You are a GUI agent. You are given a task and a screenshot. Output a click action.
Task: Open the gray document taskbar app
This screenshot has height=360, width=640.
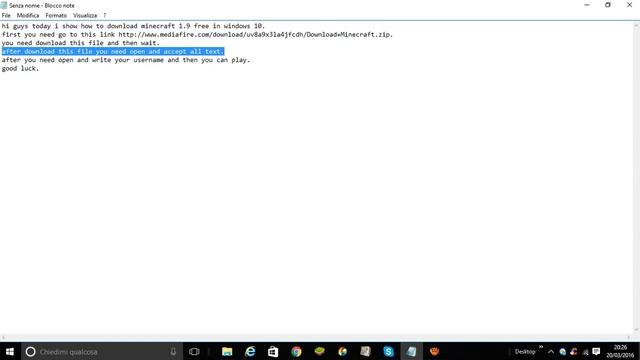tap(365, 351)
